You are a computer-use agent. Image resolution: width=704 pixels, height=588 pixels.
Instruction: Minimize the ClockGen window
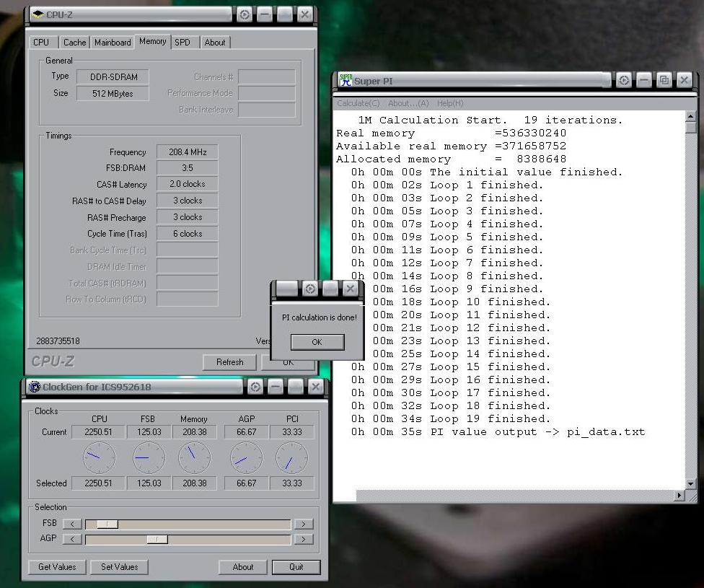276,387
